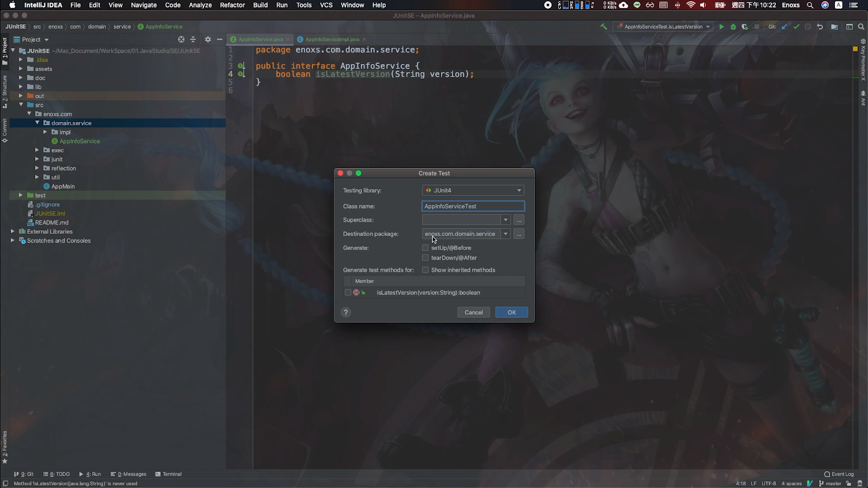Click the Superclass browse ellipsis button
868x488 pixels.
tap(519, 220)
